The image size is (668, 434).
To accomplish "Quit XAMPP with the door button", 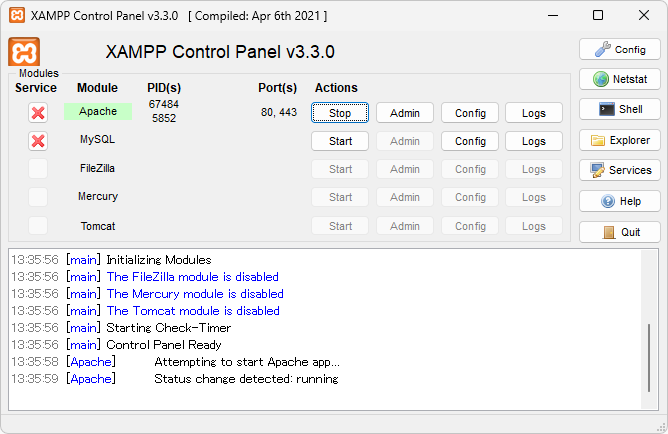I will (x=619, y=232).
